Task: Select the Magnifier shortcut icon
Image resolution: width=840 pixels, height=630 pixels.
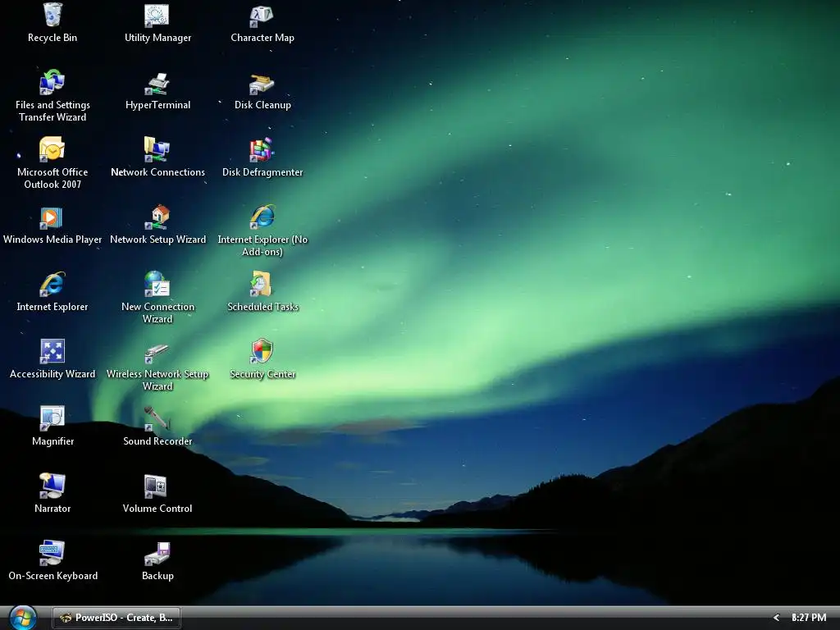Action: (52, 418)
